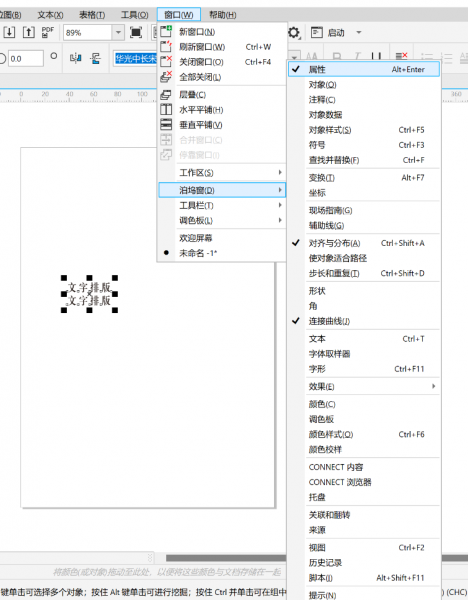Open the zoom level dropdown arrow
The width and height of the screenshot is (468, 600).
(x=118, y=33)
